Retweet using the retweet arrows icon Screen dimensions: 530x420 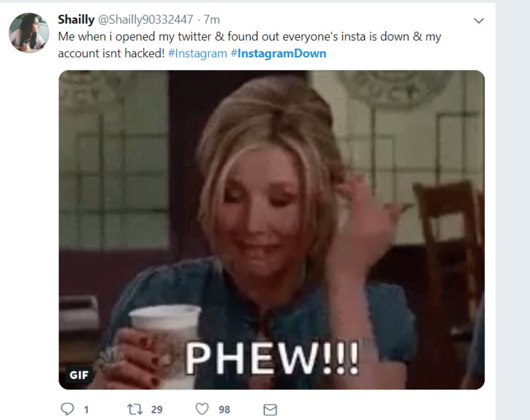(x=133, y=410)
